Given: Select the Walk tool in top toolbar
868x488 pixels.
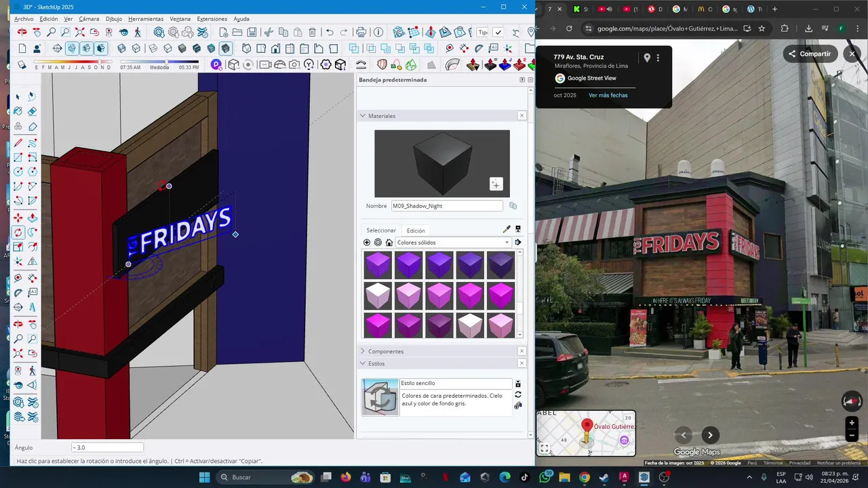Looking at the screenshot, I should (x=138, y=32).
